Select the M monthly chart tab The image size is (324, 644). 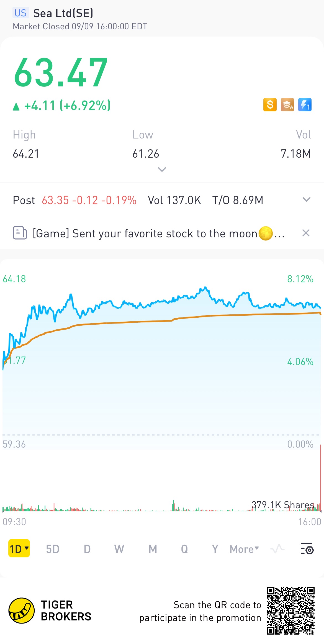153,549
